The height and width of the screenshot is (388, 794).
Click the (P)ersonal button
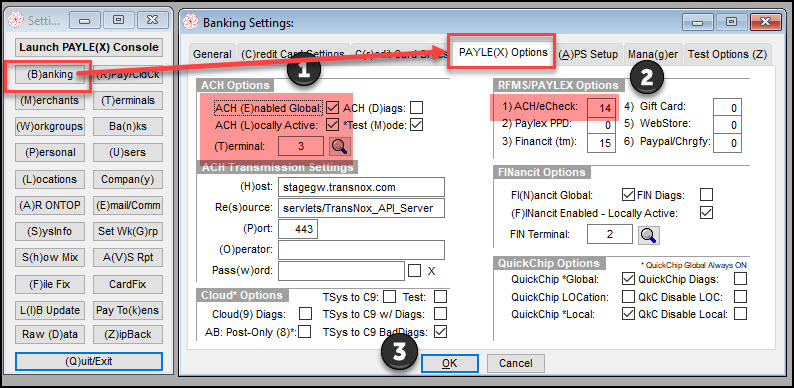click(50, 152)
